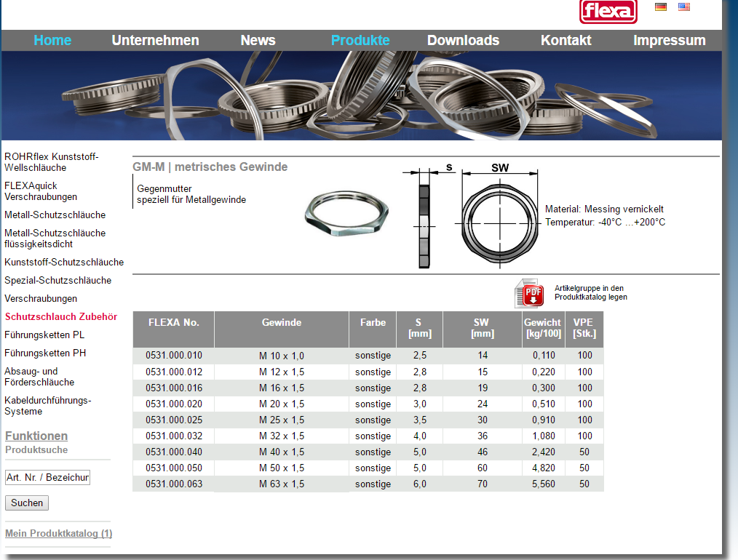This screenshot has height=560, width=738.
Task: Open the Unternehmen menu item
Action: (x=155, y=41)
